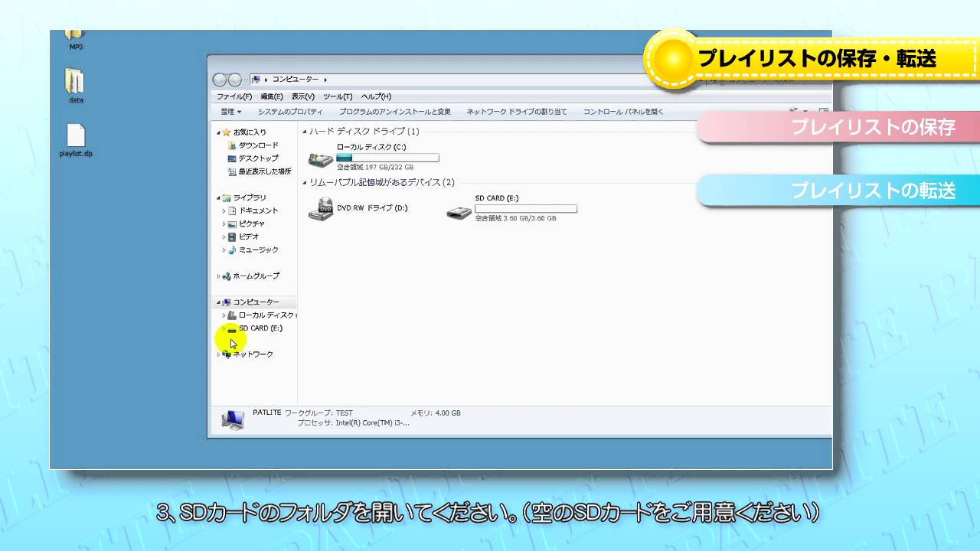Click ネットワーク ドライブの割り当て button

coord(517,112)
